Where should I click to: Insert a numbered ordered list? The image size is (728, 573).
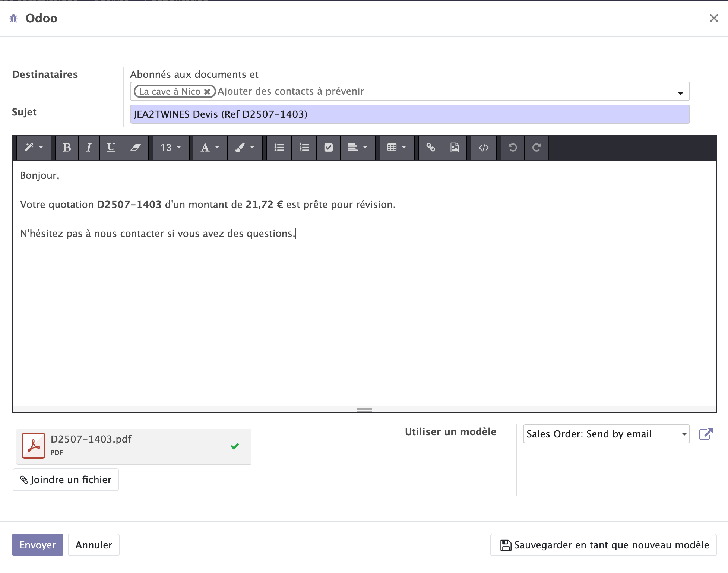(x=304, y=148)
